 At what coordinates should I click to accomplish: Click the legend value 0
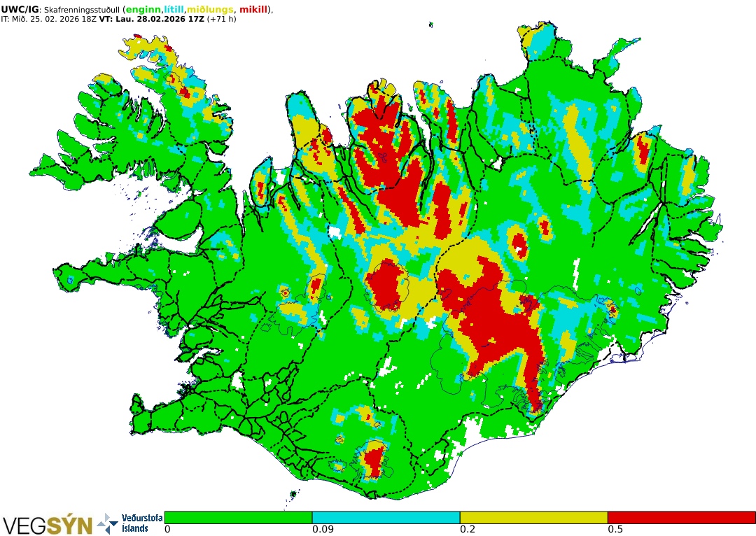pyautogui.click(x=167, y=530)
